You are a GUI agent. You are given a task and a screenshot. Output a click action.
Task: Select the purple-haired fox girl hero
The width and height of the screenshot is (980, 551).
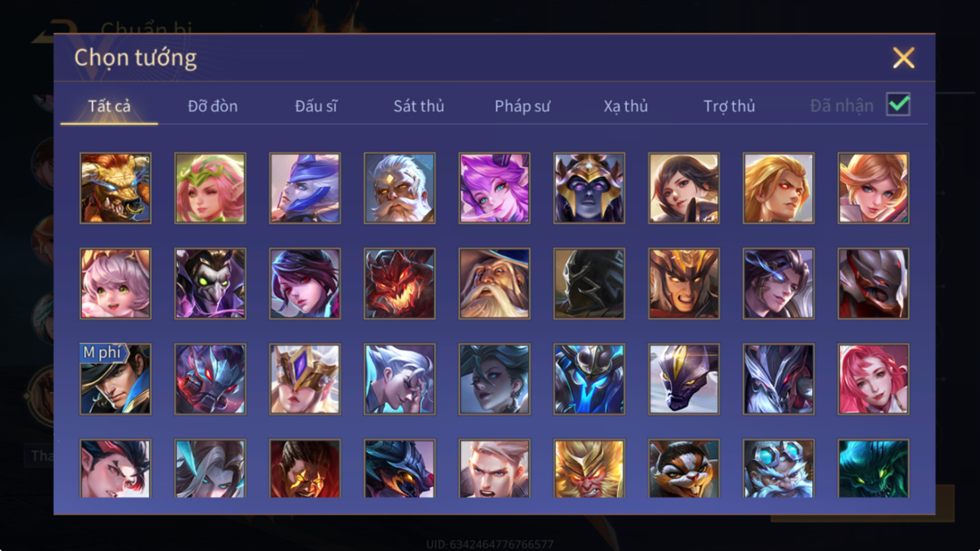[x=494, y=188]
